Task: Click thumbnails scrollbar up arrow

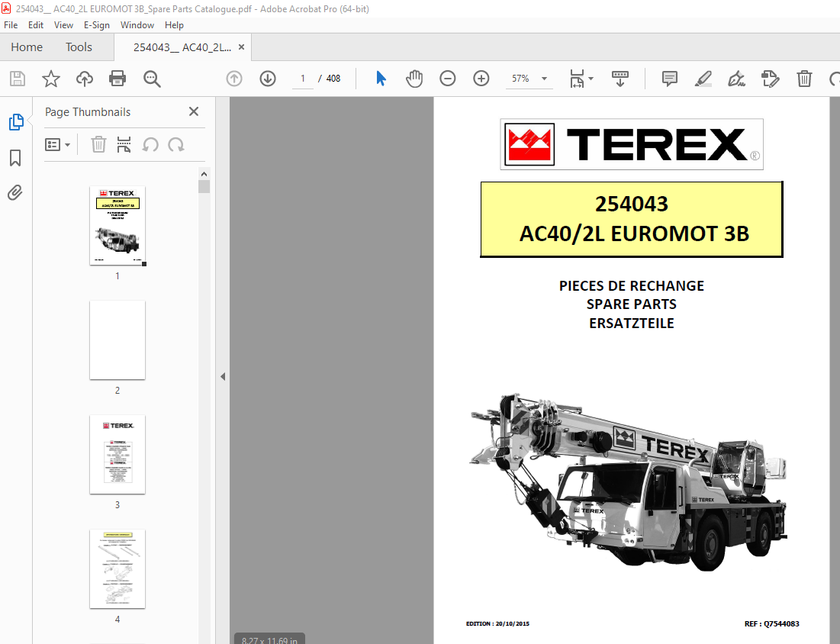Action: pos(204,174)
